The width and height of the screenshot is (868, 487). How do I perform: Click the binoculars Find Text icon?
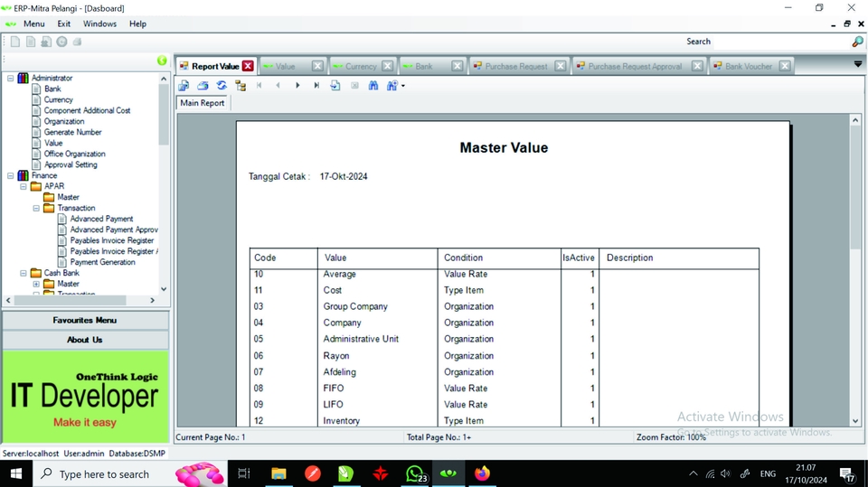click(373, 85)
